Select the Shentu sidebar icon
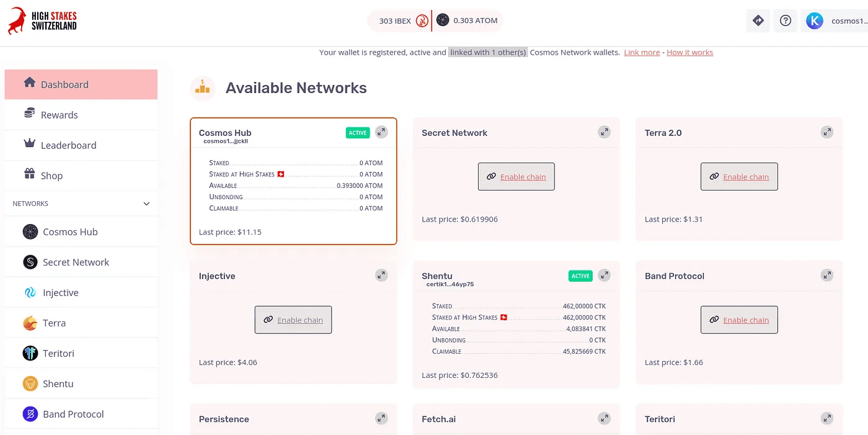The height and width of the screenshot is (435, 868). [30, 384]
